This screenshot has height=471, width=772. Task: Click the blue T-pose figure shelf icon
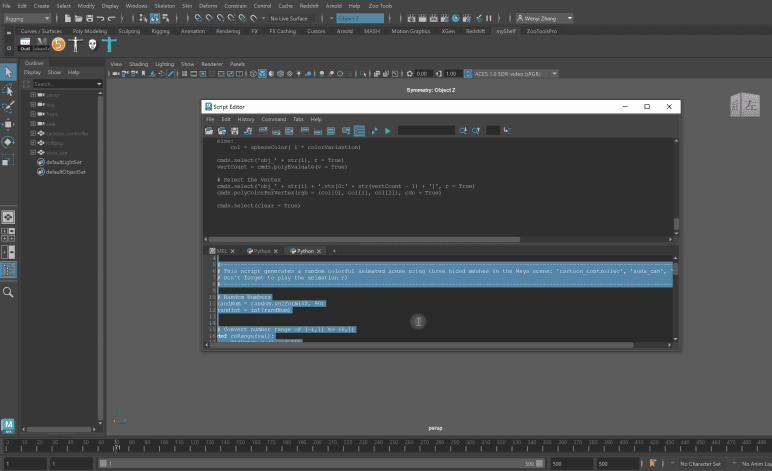tap(109, 45)
